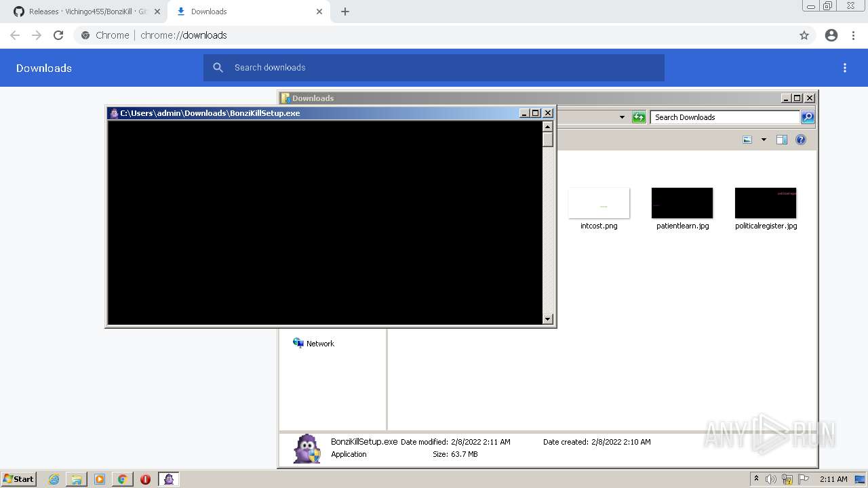Click the politicalregister.jpg file name
This screenshot has width=868, height=488.
click(766, 226)
